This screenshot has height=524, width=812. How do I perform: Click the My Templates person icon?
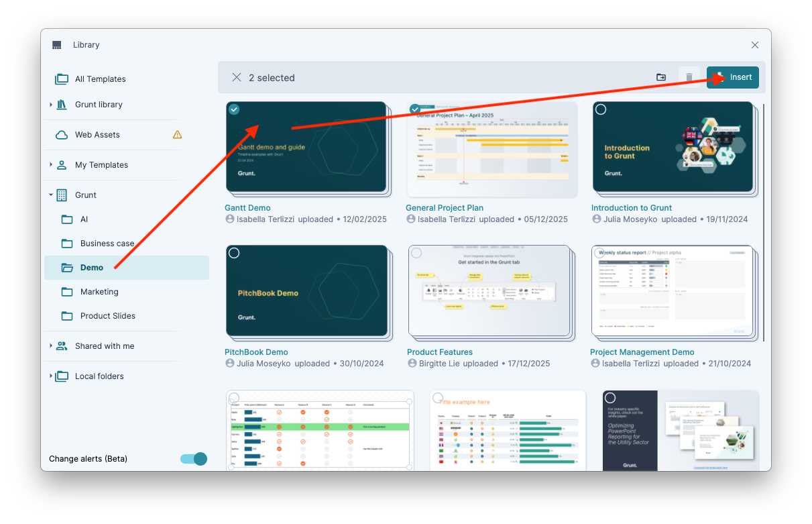click(x=62, y=165)
